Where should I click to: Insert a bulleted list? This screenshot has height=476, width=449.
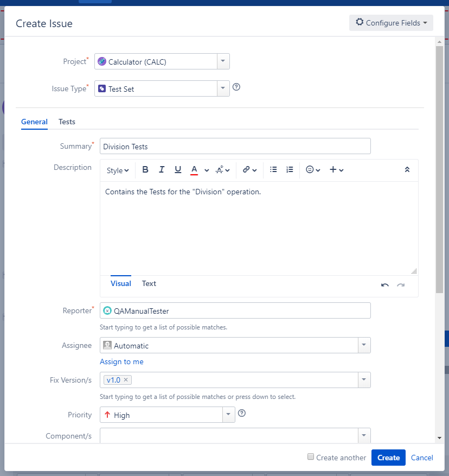coord(273,169)
